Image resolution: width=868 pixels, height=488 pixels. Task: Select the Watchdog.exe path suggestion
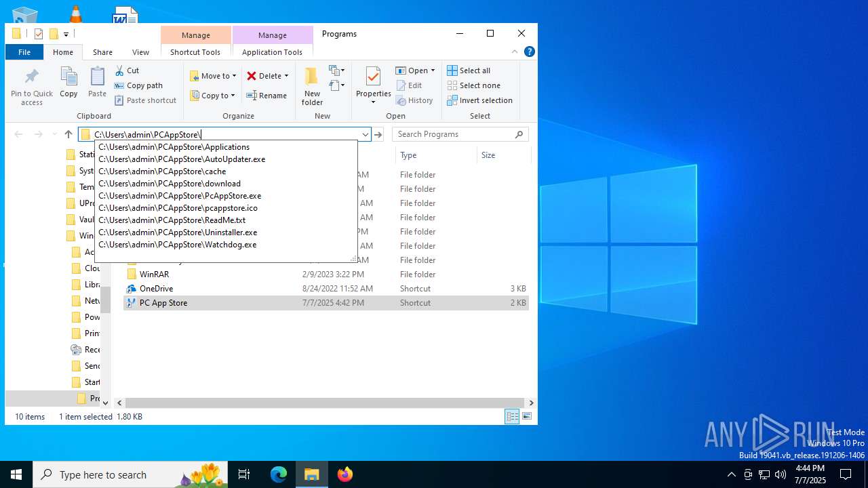pos(226,245)
